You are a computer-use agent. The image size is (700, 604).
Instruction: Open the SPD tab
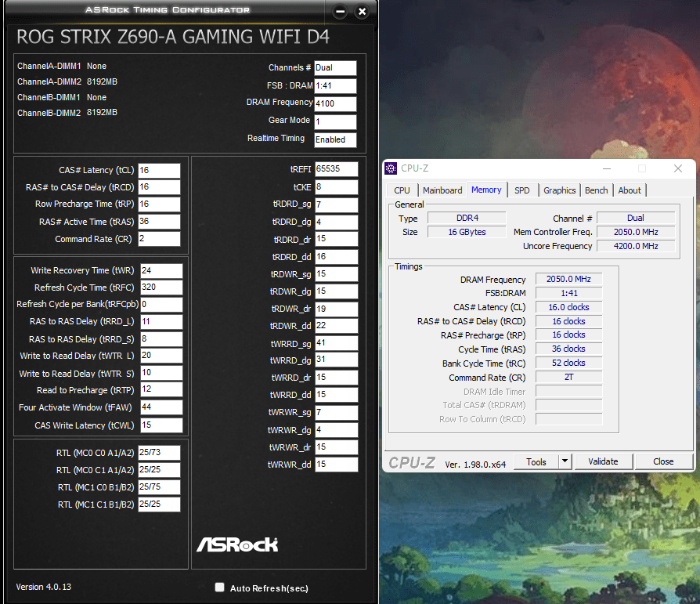click(522, 190)
